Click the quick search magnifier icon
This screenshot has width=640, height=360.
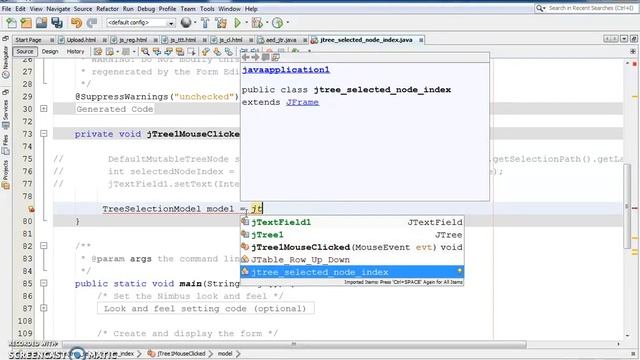click(x=540, y=8)
